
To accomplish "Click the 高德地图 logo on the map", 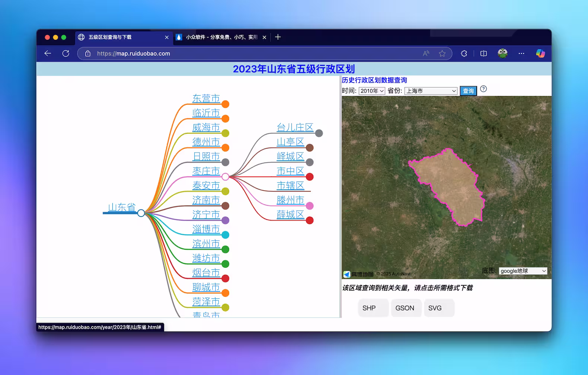I will [x=358, y=274].
